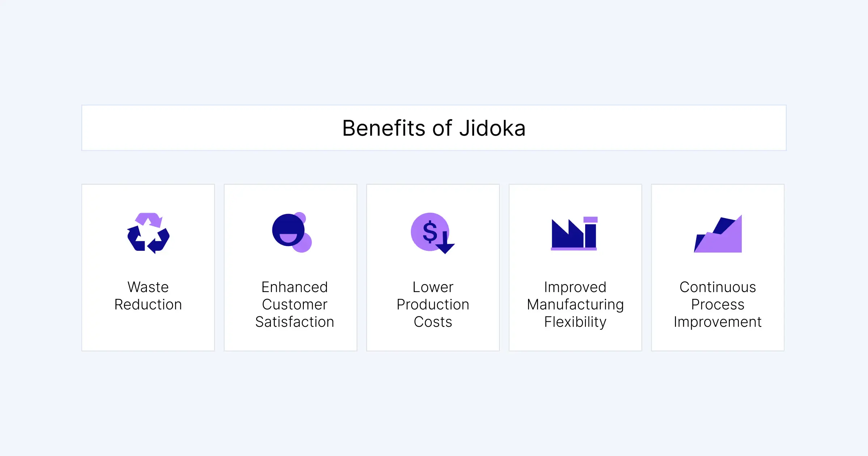Click the word Improvement in fifth card
The image size is (868, 456).
tap(718, 322)
